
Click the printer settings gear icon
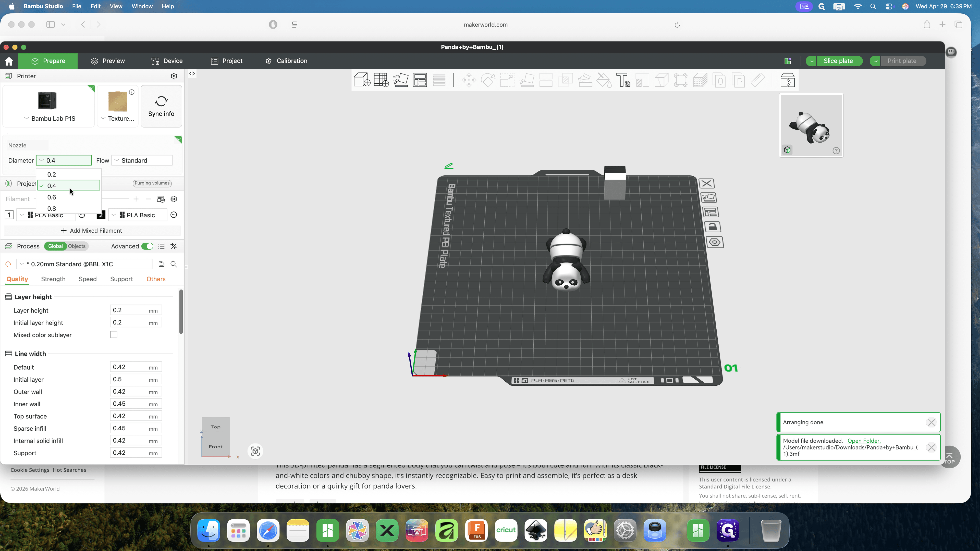(174, 76)
